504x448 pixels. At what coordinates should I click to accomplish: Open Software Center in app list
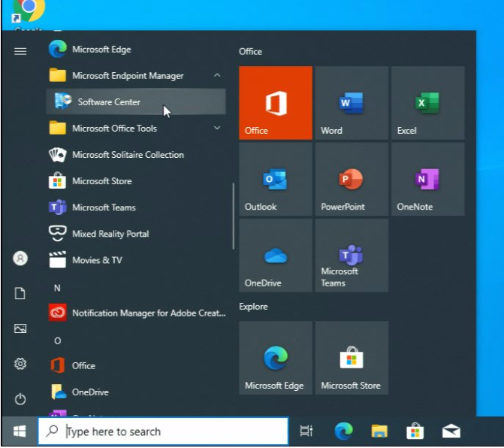pyautogui.click(x=136, y=101)
